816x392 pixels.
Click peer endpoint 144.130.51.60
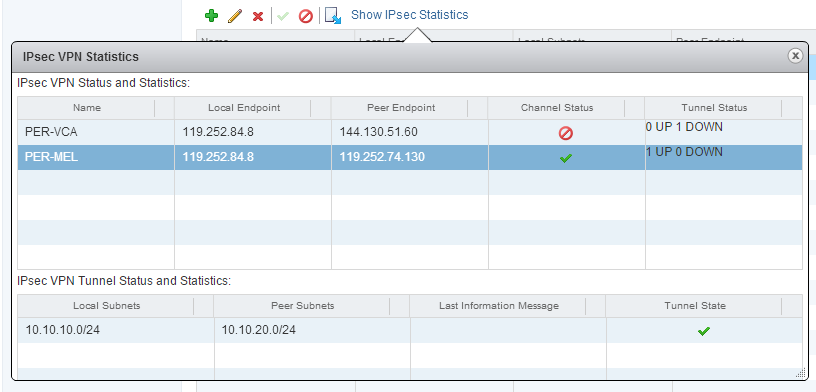[x=378, y=132]
